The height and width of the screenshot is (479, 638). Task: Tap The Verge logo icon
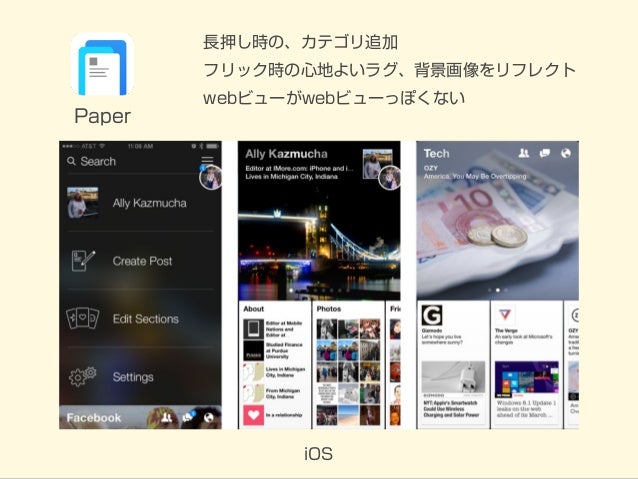(505, 315)
